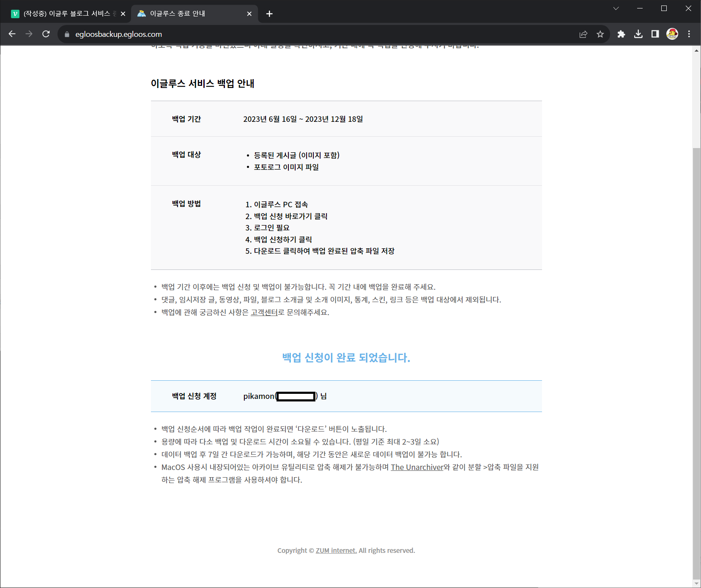701x588 pixels.
Task: Click 백업 기간 label
Action: pos(186,119)
